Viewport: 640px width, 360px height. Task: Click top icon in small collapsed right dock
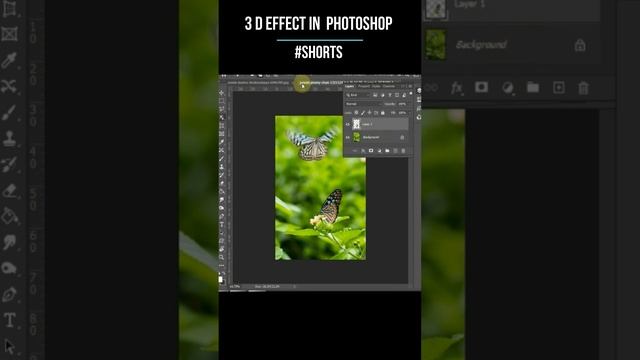tap(419, 90)
